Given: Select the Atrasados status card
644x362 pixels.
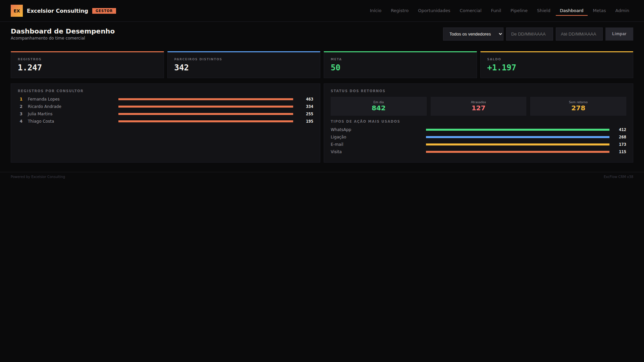Looking at the screenshot, I should point(478,106).
